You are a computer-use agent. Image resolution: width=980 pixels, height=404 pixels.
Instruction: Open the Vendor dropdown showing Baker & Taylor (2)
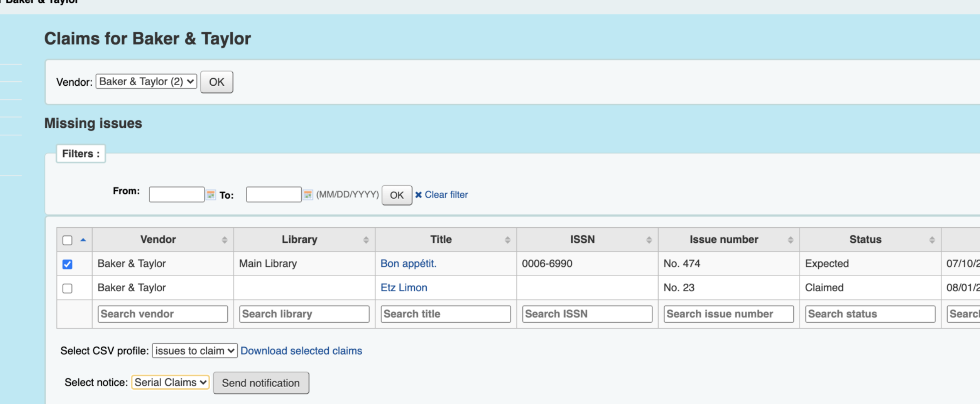tap(147, 82)
